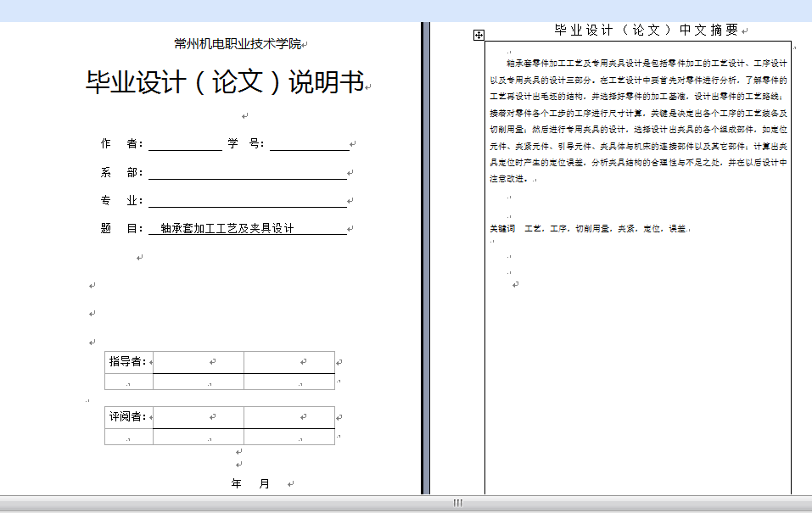Click the school name 常州机电职业技术学院

[238, 44]
